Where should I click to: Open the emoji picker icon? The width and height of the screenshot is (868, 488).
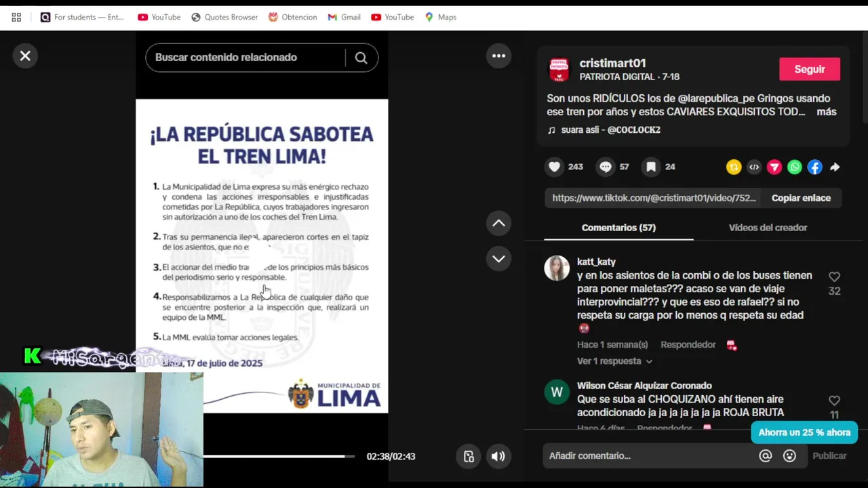(x=789, y=456)
